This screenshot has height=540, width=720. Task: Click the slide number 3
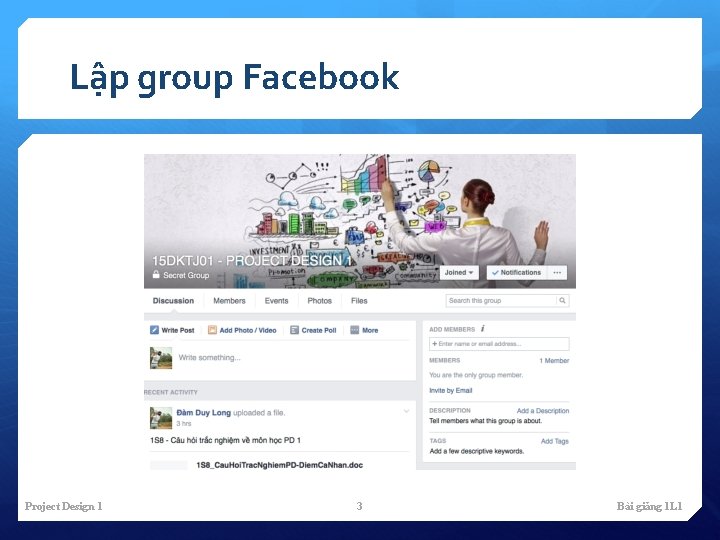[360, 506]
